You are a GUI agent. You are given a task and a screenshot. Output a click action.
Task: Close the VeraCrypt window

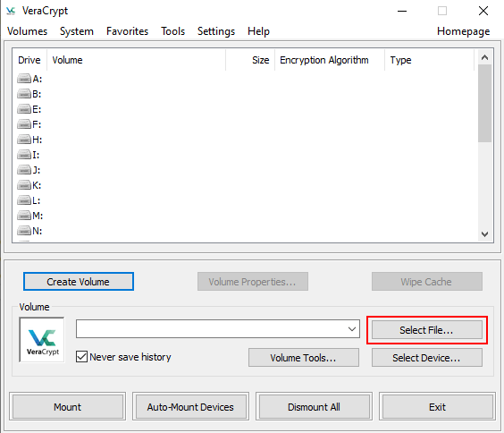click(483, 11)
